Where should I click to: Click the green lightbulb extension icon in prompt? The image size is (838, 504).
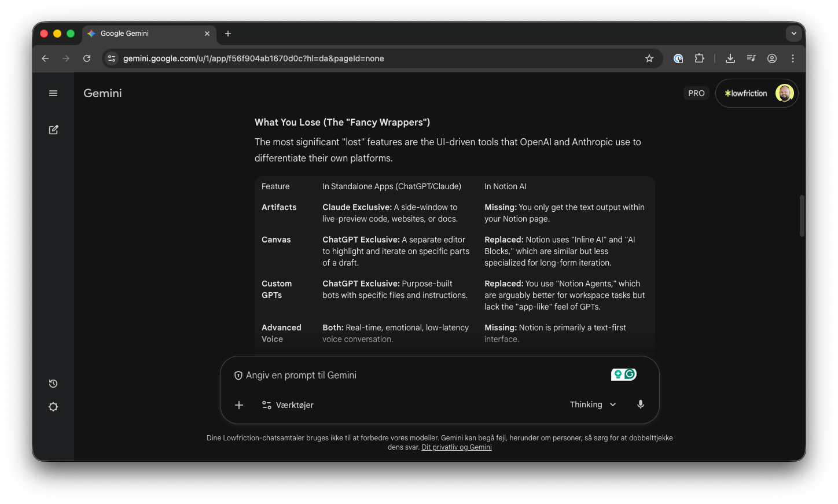(618, 374)
